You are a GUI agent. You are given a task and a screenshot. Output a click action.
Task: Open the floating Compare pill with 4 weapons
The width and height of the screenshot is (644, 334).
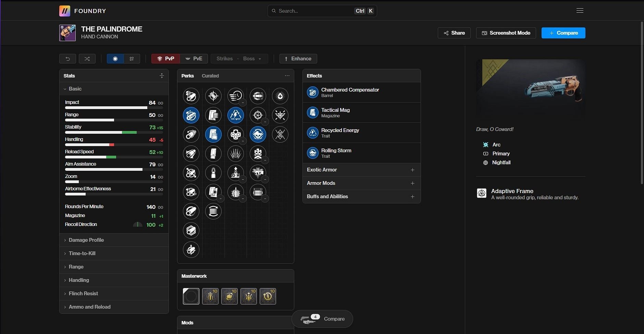point(322,319)
